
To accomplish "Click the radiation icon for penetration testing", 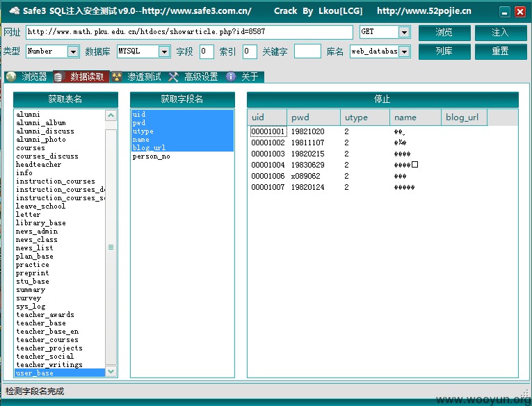I will [x=117, y=76].
